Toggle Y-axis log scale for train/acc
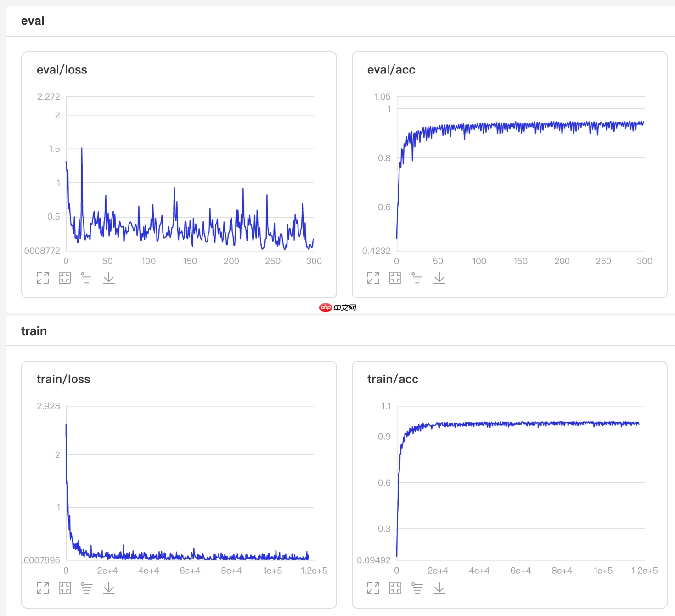The height and width of the screenshot is (616, 675). (417, 588)
